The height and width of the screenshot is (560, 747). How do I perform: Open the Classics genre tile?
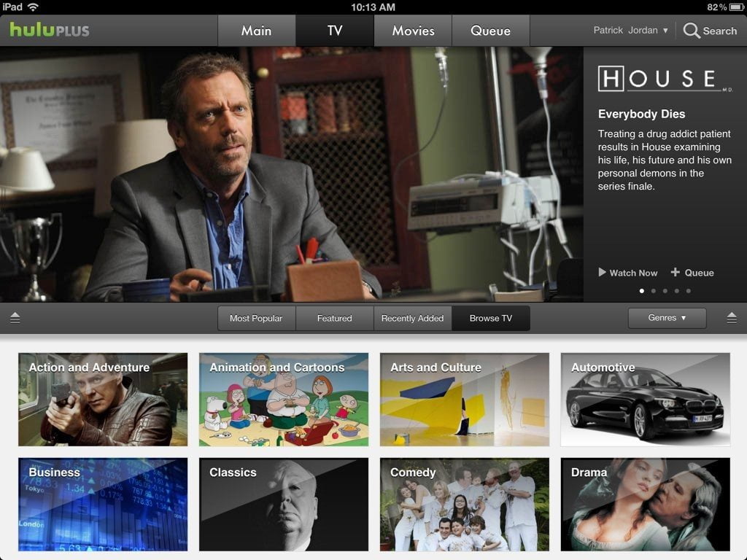pyautogui.click(x=284, y=505)
